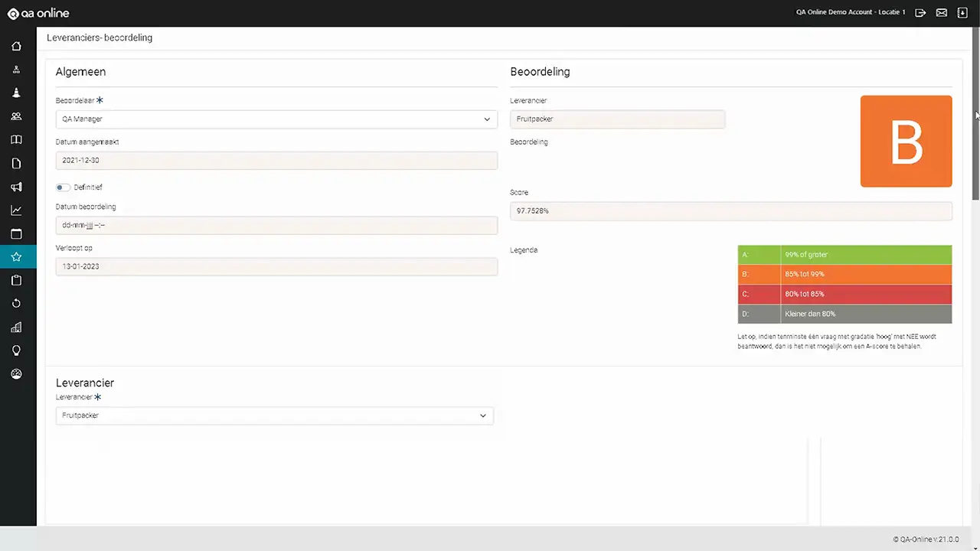The width and height of the screenshot is (980, 551).
Task: Expand the Leverancier dropdown showing Fruitpacker
Action: click(x=275, y=416)
